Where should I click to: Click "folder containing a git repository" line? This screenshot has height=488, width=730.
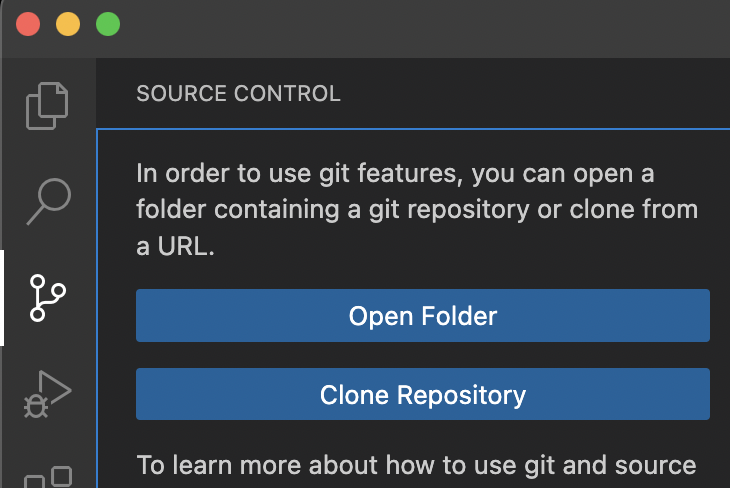tap(333, 210)
